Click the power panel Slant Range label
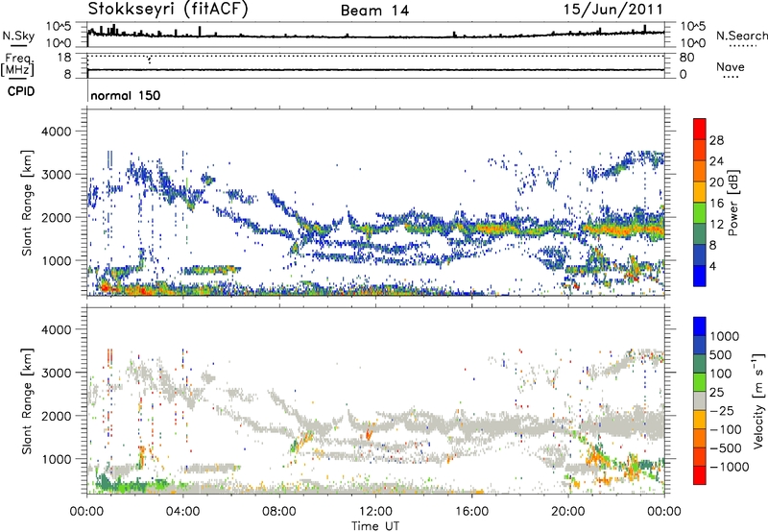 pyautogui.click(x=27, y=203)
